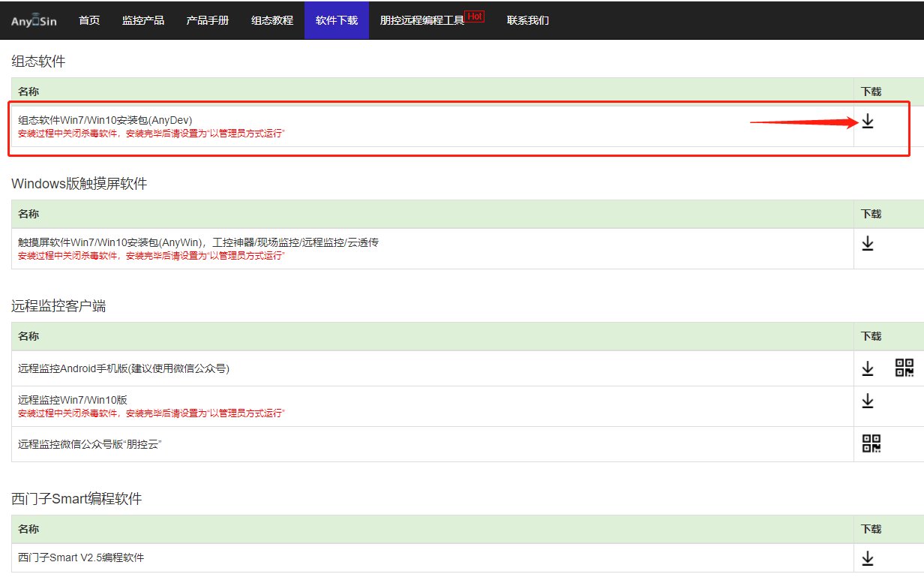
Task: Click the red Hot badge
Action: pyautogui.click(x=475, y=16)
